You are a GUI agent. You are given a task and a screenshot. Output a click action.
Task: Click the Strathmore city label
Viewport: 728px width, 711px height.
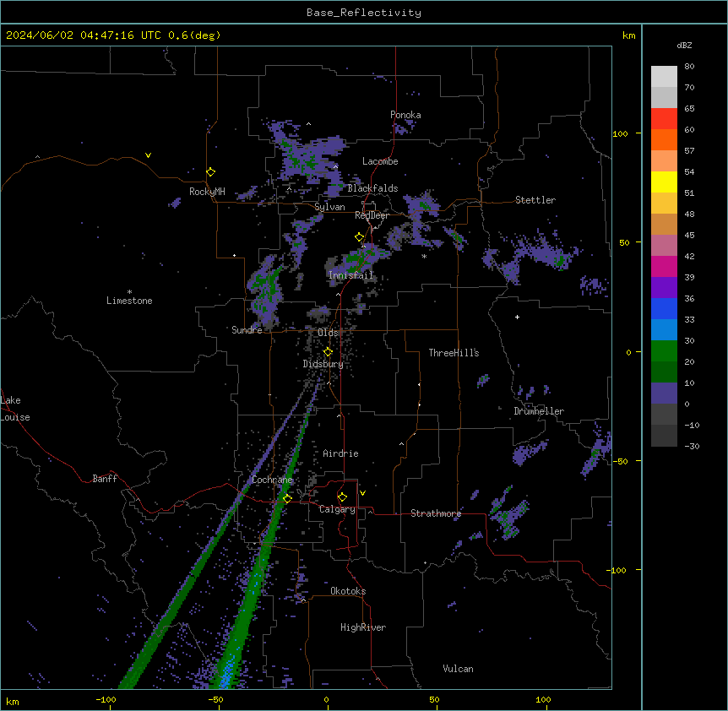tap(436, 513)
